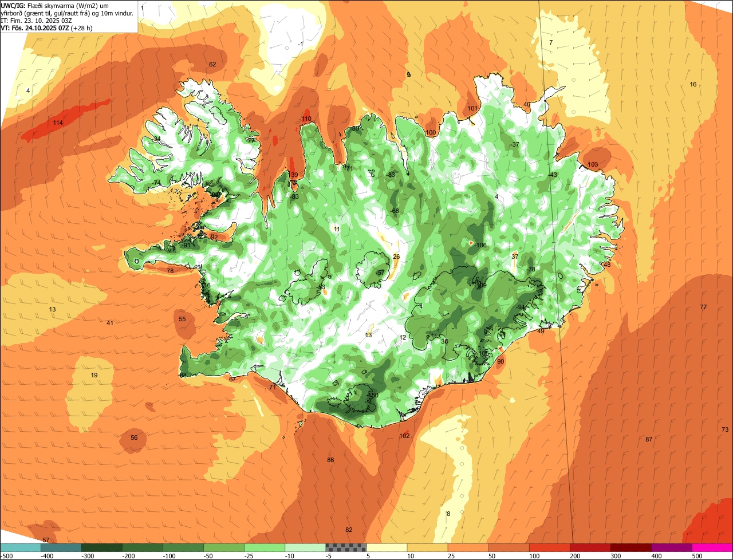Image resolution: width=733 pixels, height=560 pixels.
Task: Click the map value "100" on the north coast
Action: pos(431,133)
